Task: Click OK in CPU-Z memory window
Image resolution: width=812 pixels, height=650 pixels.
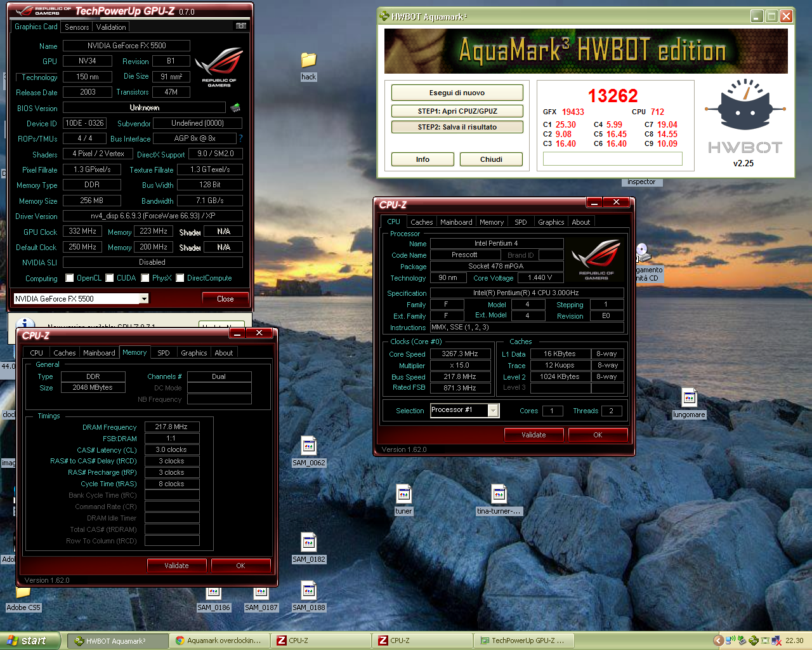Action: (240, 566)
